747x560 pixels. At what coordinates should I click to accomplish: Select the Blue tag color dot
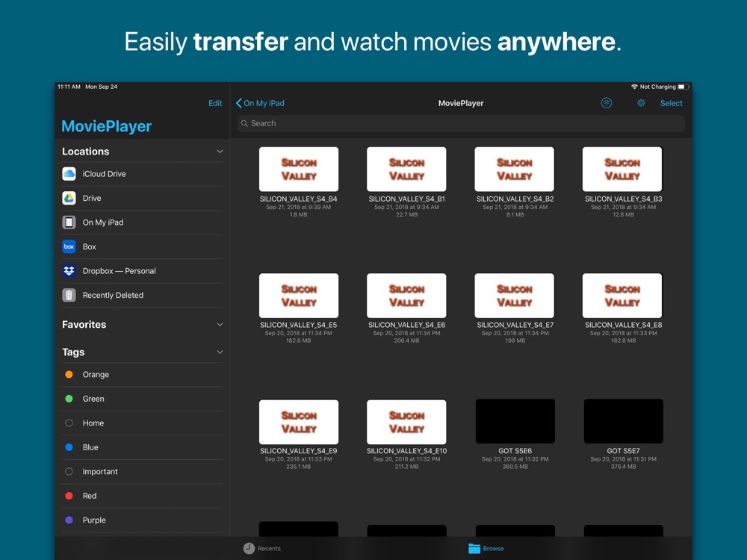pyautogui.click(x=69, y=447)
